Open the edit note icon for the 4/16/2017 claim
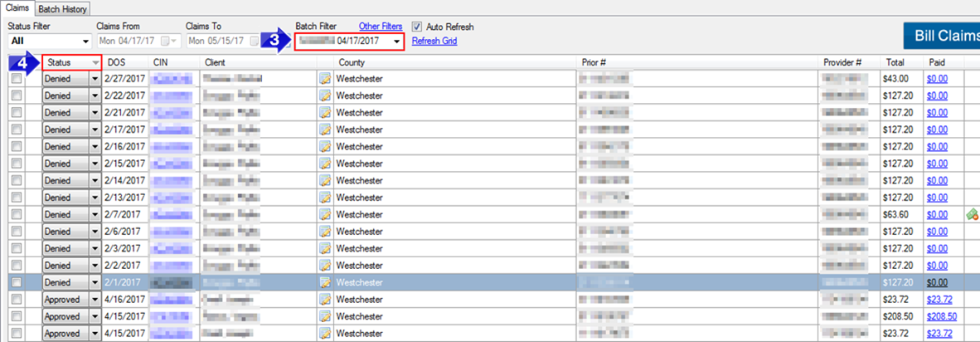This screenshot has height=342, width=980. (x=325, y=300)
